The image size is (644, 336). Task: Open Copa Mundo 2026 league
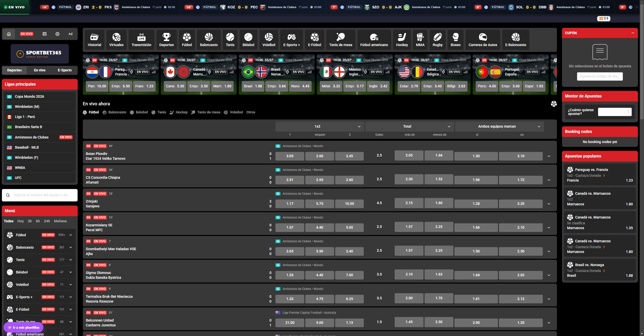coord(40,96)
